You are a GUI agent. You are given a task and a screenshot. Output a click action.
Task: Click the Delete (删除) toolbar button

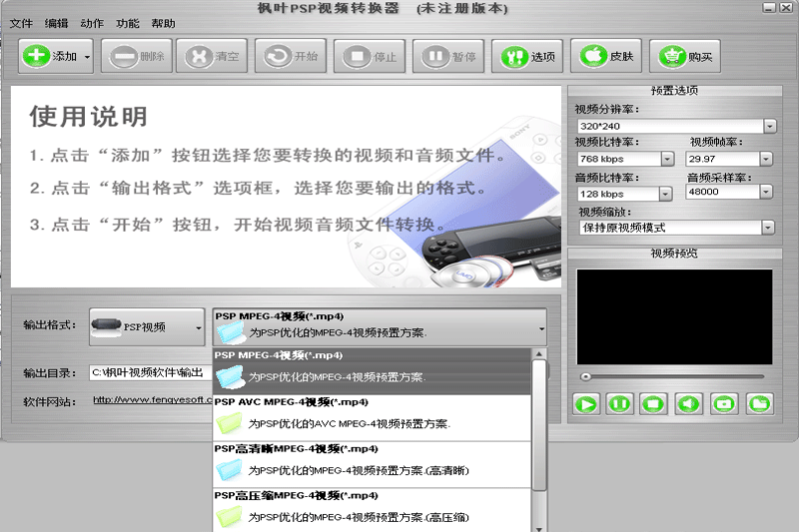coord(136,56)
